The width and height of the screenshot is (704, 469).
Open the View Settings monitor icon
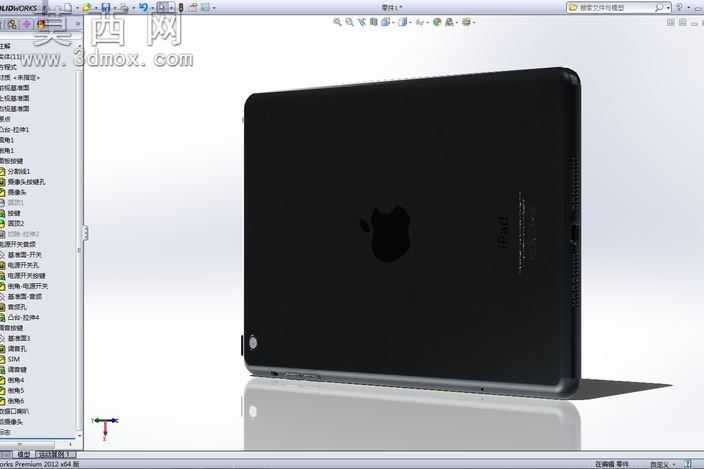point(466,22)
